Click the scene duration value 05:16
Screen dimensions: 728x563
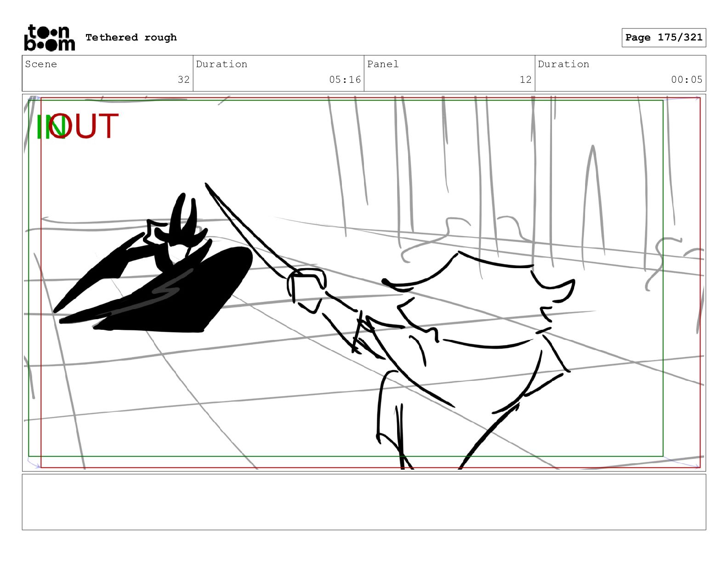click(x=345, y=80)
